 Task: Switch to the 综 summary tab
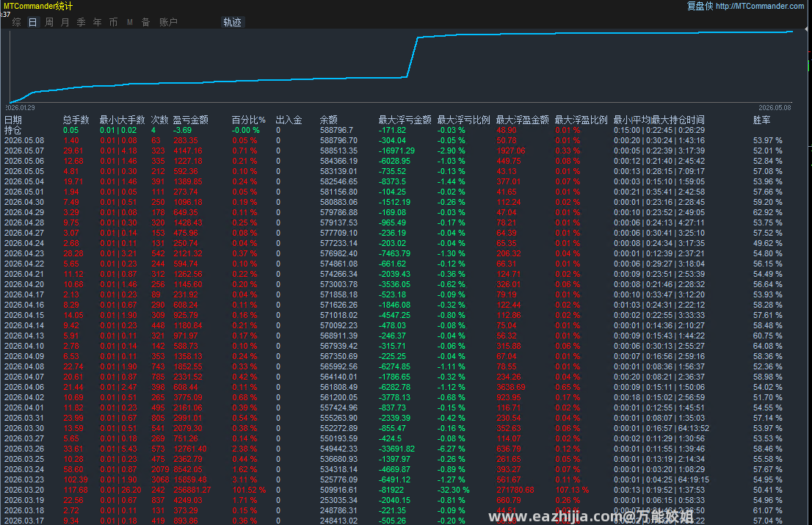17,22
